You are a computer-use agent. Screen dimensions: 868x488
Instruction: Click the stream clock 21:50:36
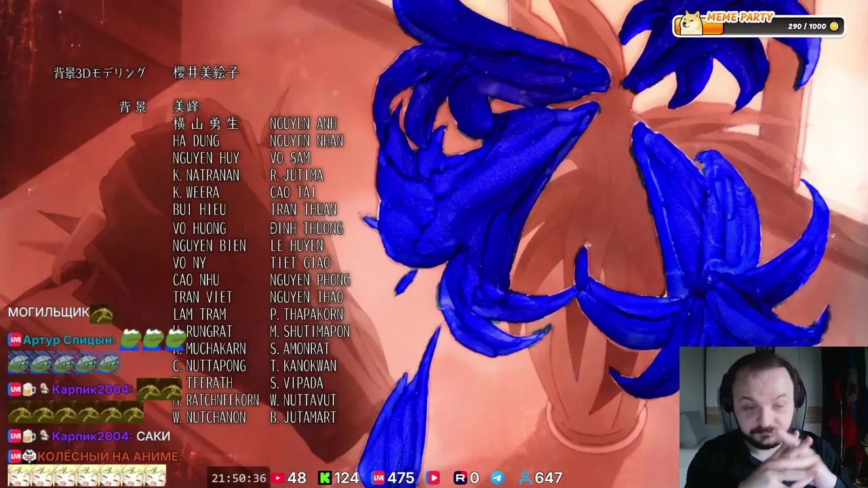pos(239,478)
